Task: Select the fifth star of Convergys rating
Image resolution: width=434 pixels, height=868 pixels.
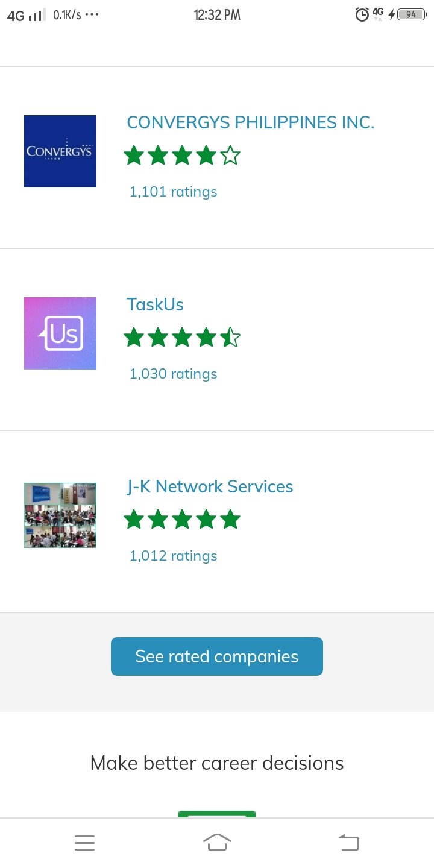Action: [x=231, y=155]
